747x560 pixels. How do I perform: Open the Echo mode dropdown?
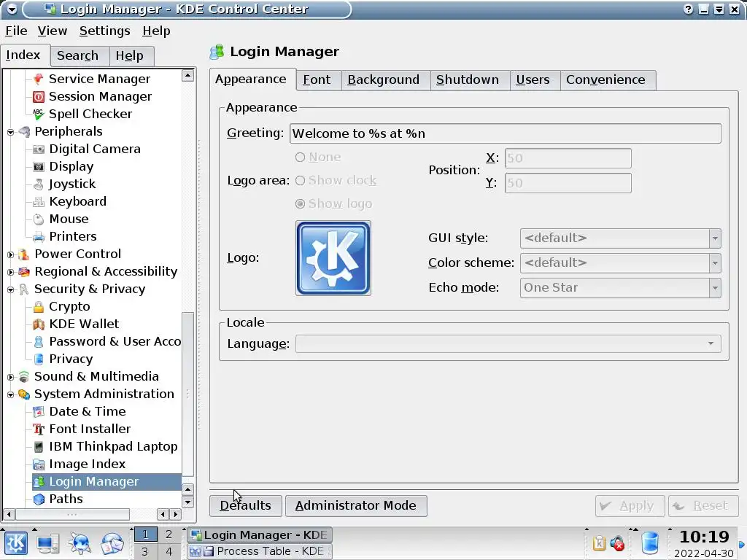tap(620, 287)
